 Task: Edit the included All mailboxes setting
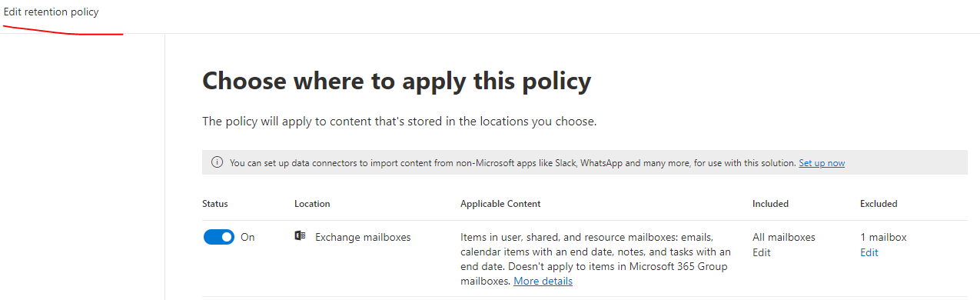761,252
